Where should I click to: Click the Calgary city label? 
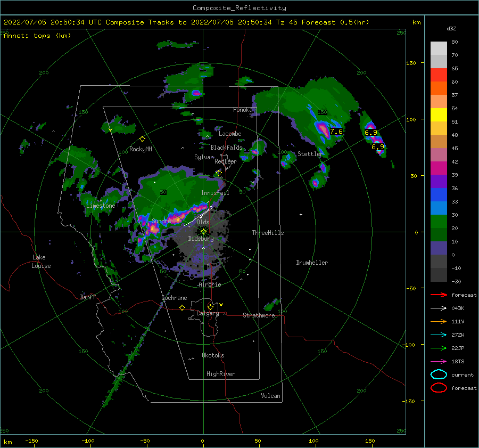(x=208, y=313)
